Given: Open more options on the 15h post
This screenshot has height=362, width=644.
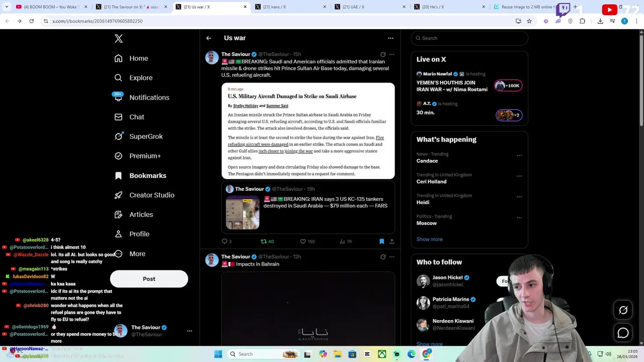Looking at the screenshot, I should pyautogui.click(x=392, y=54).
